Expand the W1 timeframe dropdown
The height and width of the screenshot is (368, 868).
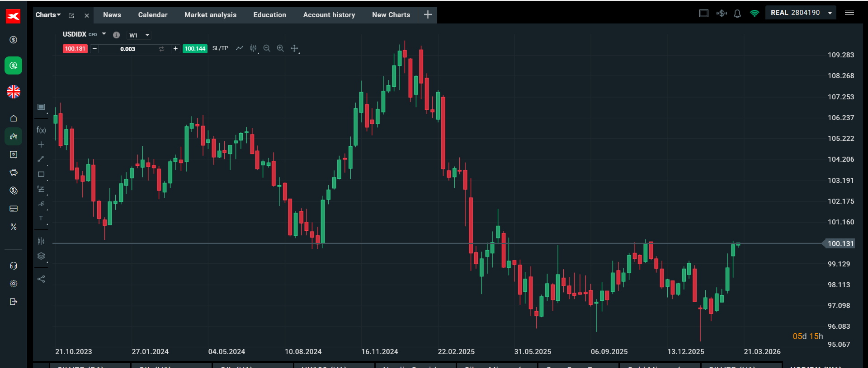pyautogui.click(x=139, y=35)
